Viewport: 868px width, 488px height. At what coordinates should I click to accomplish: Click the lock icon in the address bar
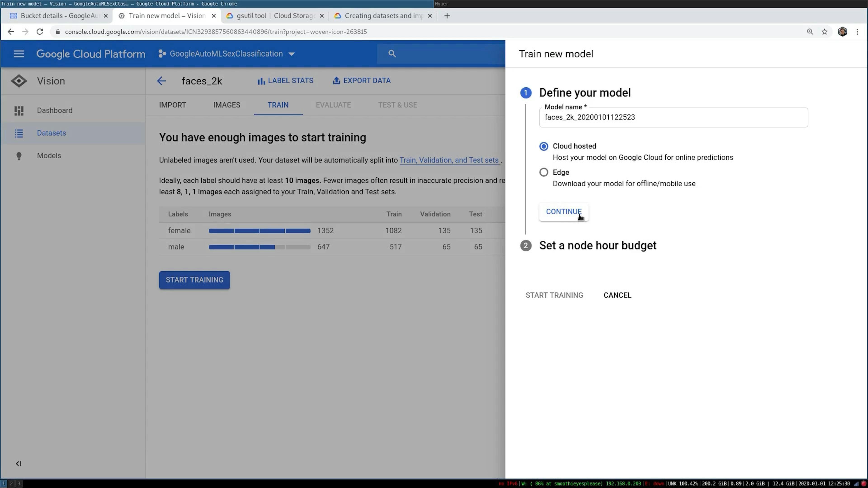58,32
